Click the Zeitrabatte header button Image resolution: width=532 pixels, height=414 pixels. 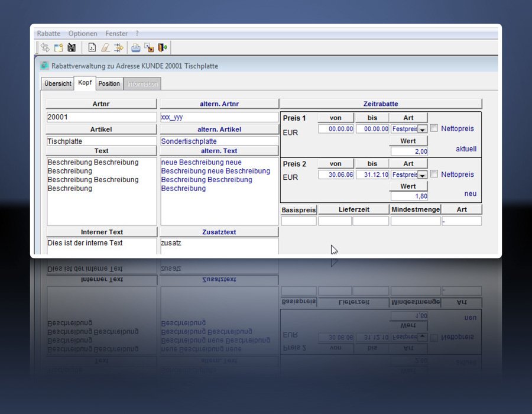(x=381, y=104)
